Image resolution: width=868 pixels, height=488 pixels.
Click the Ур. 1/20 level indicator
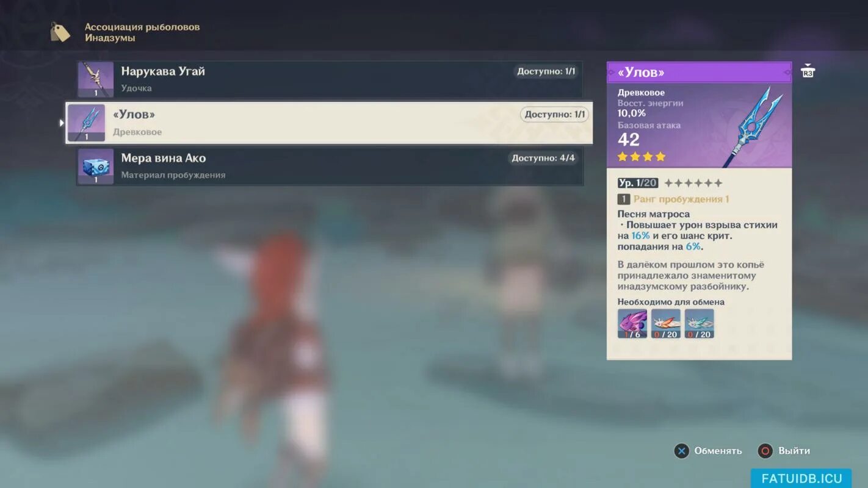637,183
